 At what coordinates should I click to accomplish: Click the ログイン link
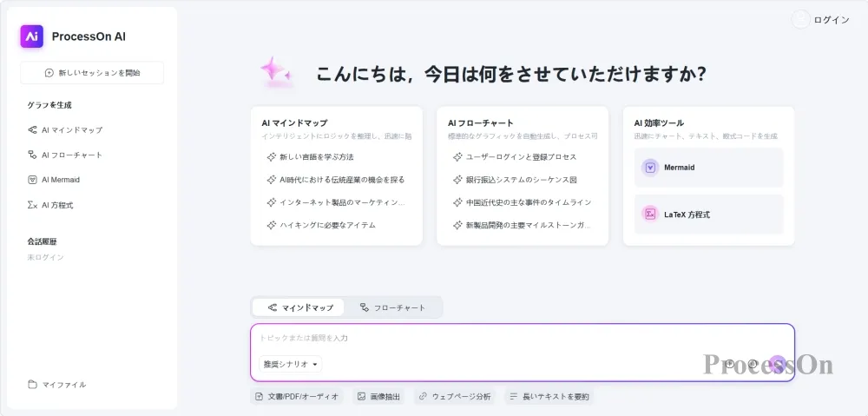[831, 20]
